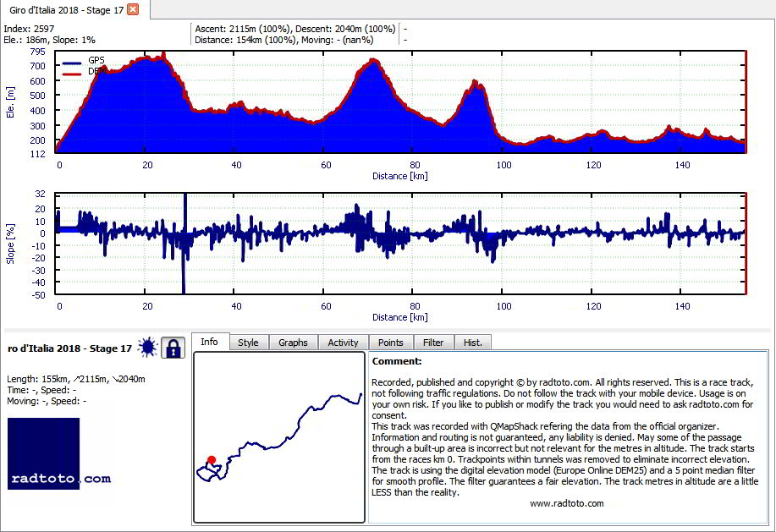Click the track title Stage 17 name field
The width and height of the screenshot is (776, 532).
[x=69, y=348]
